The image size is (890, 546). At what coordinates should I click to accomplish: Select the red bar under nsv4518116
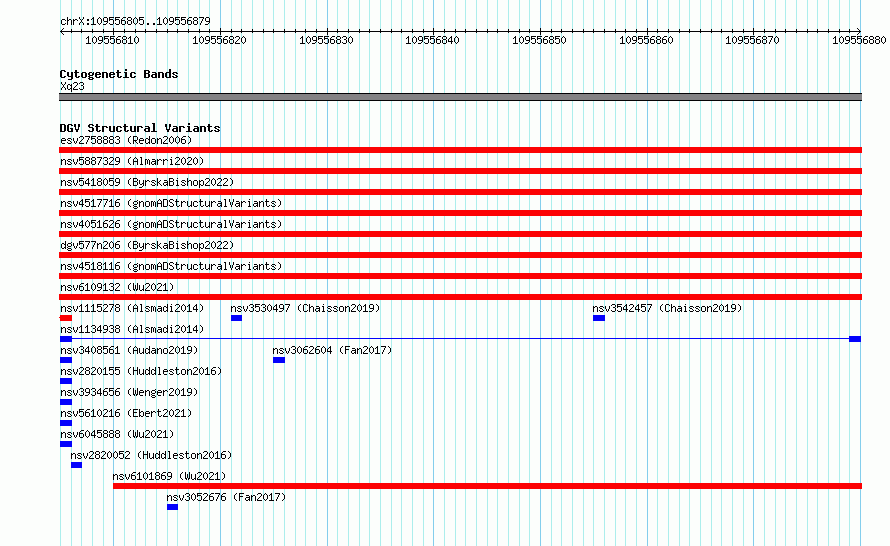(460, 276)
